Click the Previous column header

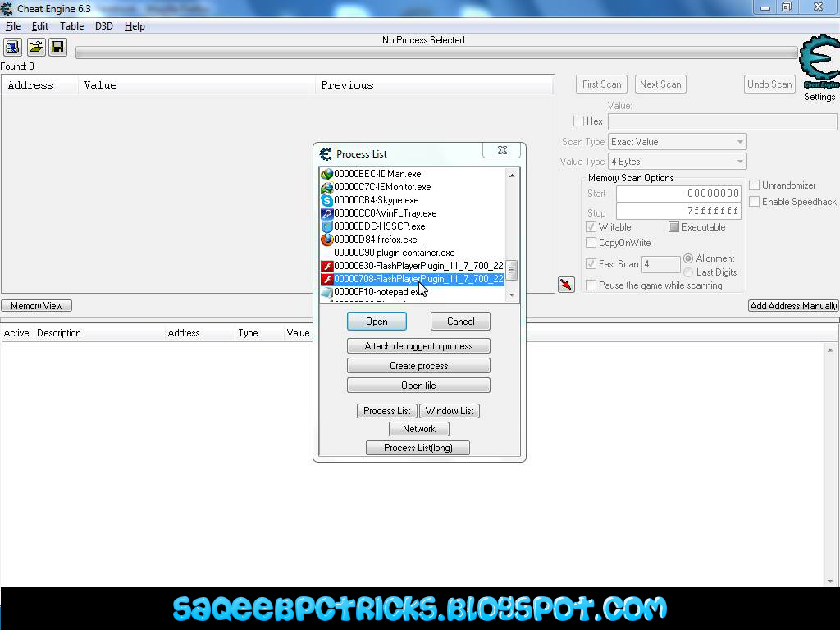[434, 85]
